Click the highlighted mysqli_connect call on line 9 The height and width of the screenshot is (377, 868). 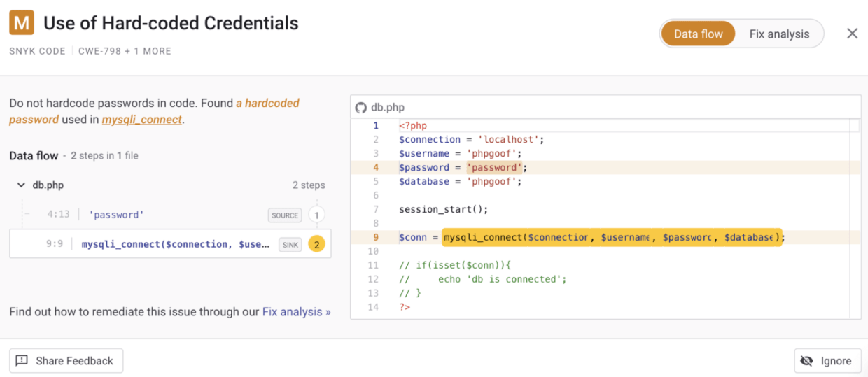611,237
